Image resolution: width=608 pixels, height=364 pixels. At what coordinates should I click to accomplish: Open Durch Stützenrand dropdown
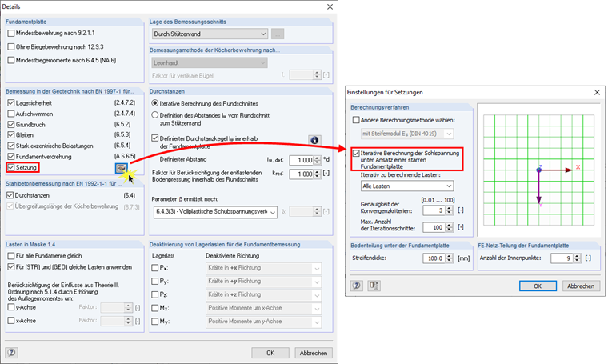click(x=210, y=34)
